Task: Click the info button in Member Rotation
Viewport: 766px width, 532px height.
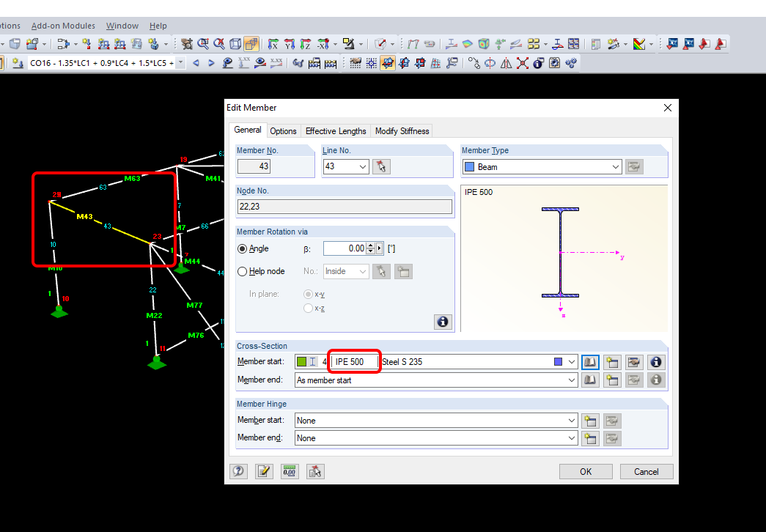Action: pos(442,321)
